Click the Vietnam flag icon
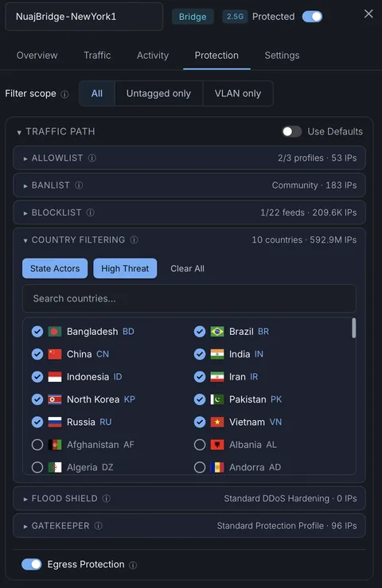Viewport: 382px width, 588px height. click(217, 422)
